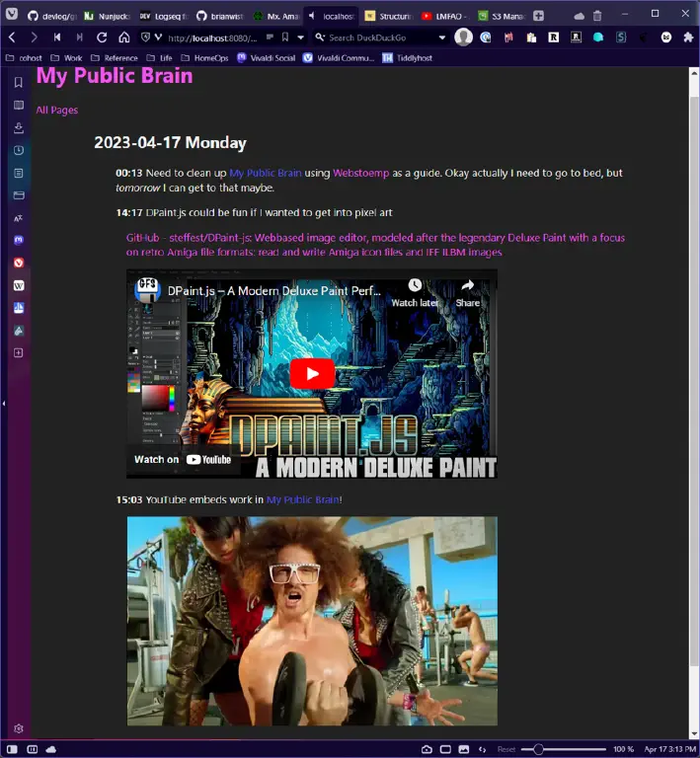
Task: Open a new tab with plus button
Action: [538, 16]
